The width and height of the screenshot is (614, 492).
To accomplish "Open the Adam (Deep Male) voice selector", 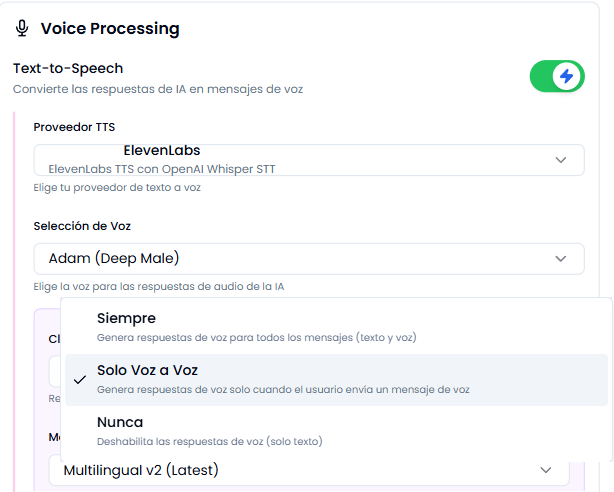I will [308, 259].
